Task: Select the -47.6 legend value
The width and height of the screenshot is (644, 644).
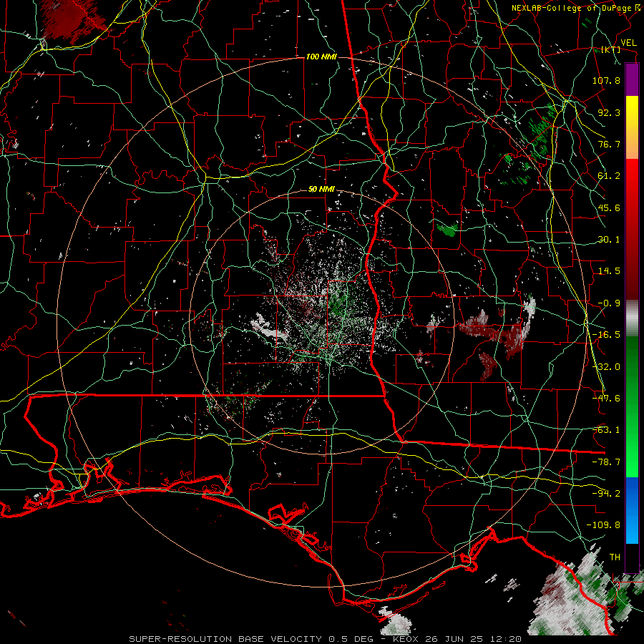Action: click(606, 398)
